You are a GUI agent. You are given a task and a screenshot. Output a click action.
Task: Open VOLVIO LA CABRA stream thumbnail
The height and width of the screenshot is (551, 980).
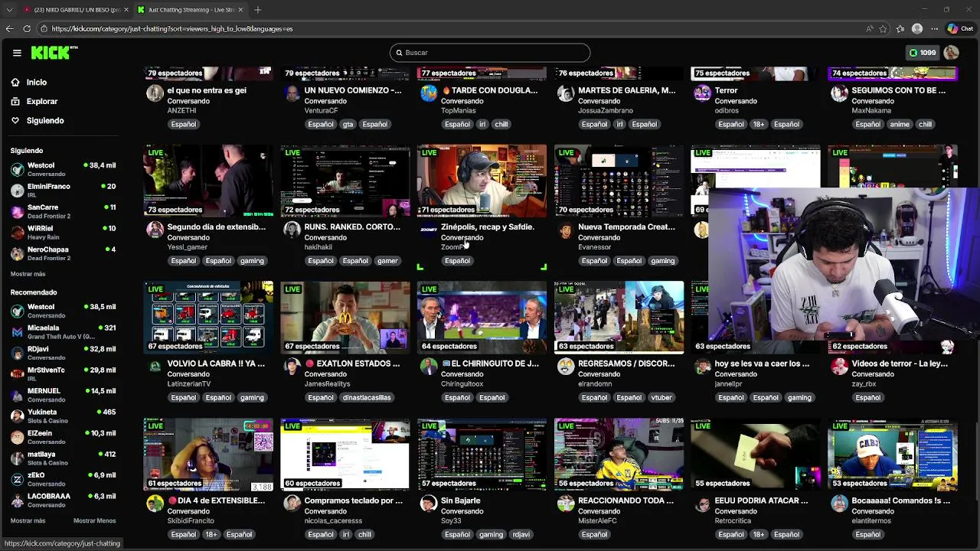(x=208, y=318)
